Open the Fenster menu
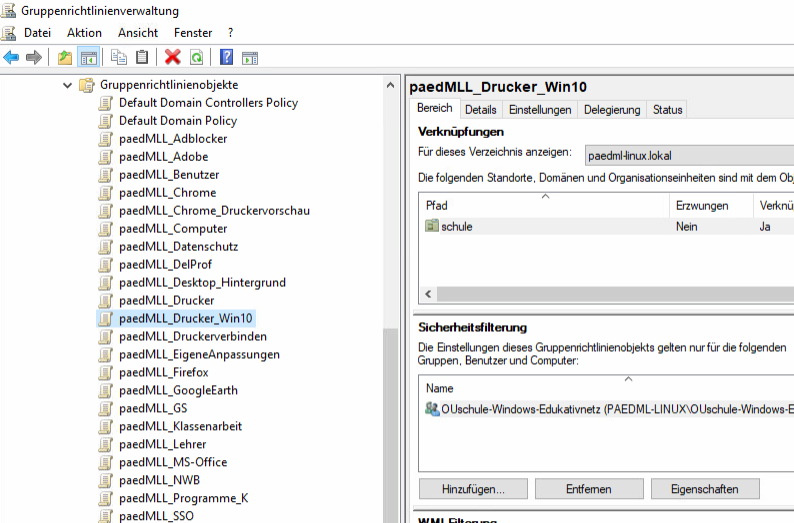The height and width of the screenshot is (523, 794). point(193,33)
